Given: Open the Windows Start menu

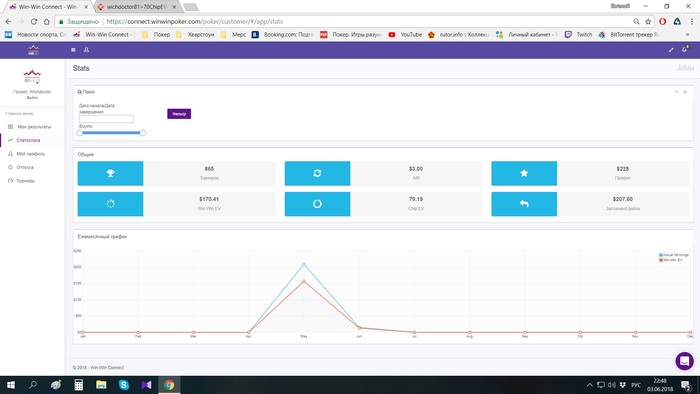Looking at the screenshot, I should pos(11,385).
